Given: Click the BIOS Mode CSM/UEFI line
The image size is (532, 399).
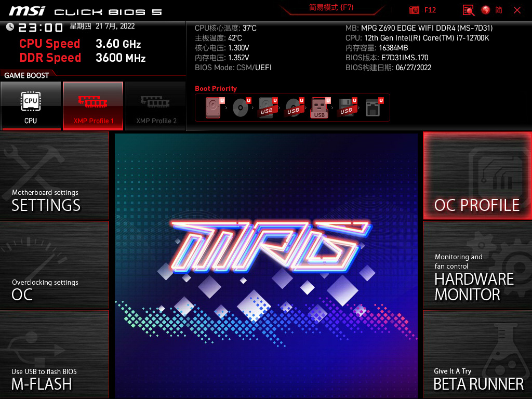Looking at the screenshot, I should [233, 68].
